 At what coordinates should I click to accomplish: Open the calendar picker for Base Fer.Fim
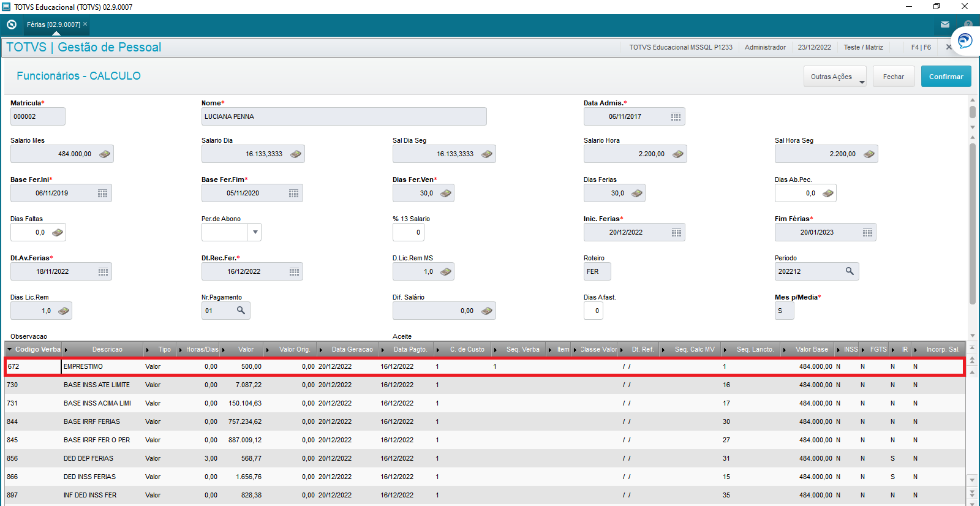[294, 193]
